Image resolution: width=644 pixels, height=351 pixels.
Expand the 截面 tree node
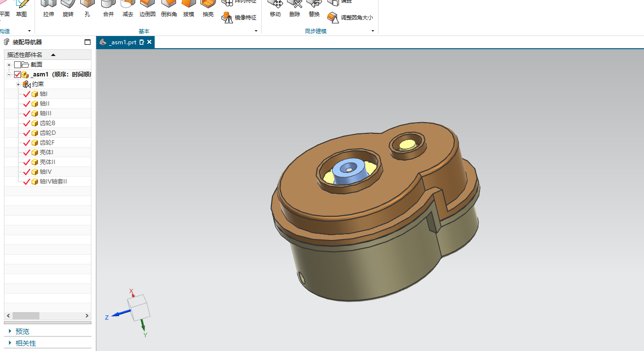(9, 65)
